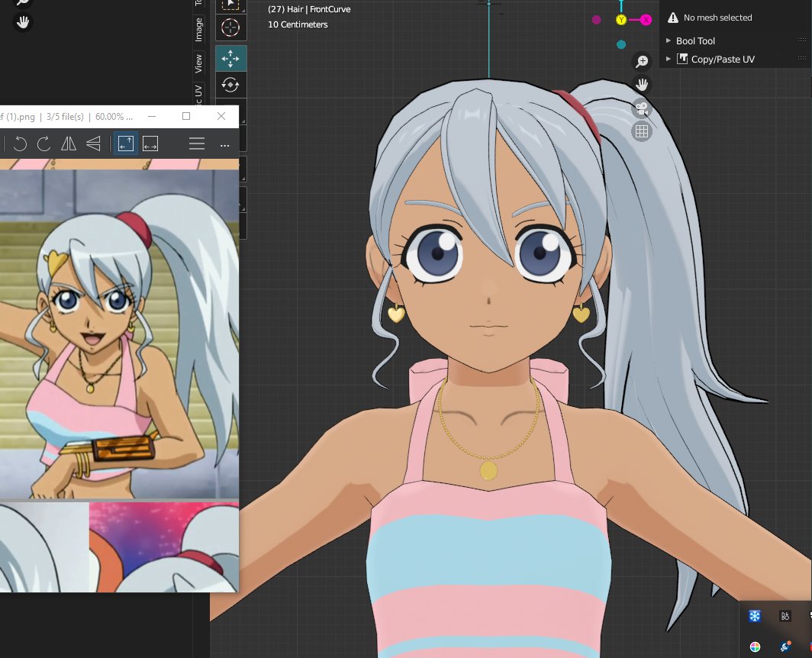
Task: Click the image viewer title bar filename text
Action: click(x=18, y=117)
